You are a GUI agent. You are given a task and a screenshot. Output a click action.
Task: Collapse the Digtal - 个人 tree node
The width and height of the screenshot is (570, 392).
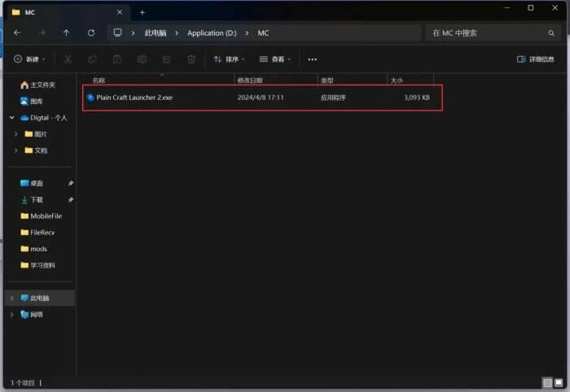click(12, 118)
